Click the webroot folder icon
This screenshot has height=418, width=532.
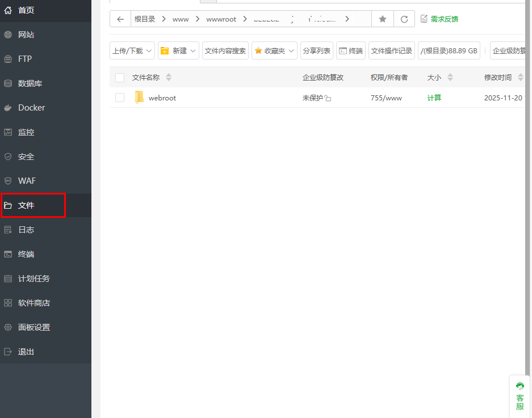pyautogui.click(x=139, y=98)
